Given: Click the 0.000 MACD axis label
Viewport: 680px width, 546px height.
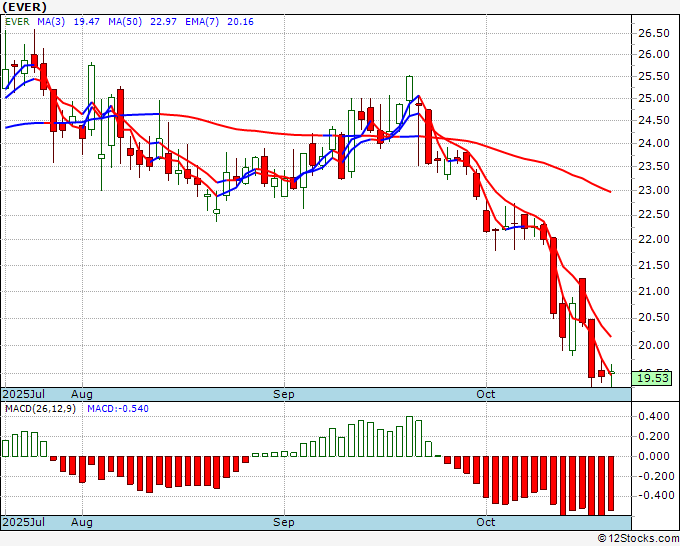Looking at the screenshot, I should 654,456.
